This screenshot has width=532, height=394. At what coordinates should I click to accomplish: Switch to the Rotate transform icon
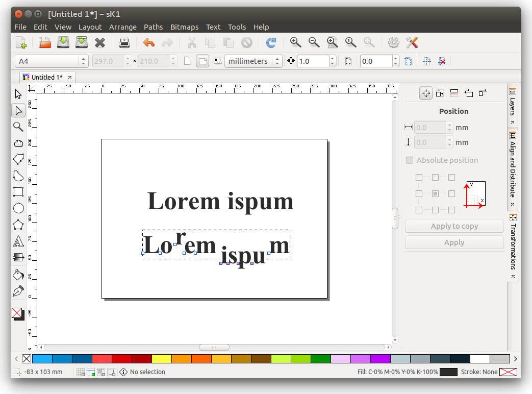[469, 93]
